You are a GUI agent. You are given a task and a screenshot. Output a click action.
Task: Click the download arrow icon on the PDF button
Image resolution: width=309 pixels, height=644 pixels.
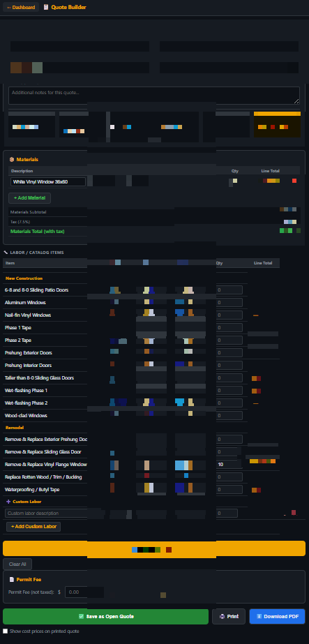tap(259, 617)
